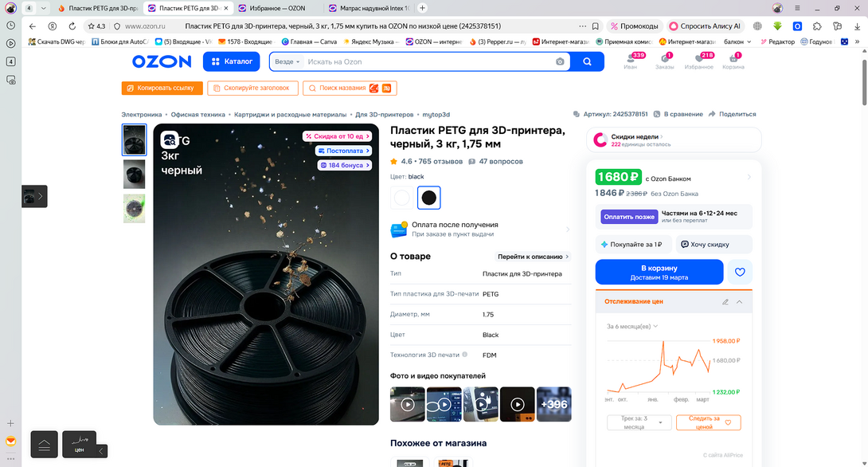Click the search magnifier button
Image resolution: width=868 pixels, height=467 pixels.
pos(587,61)
